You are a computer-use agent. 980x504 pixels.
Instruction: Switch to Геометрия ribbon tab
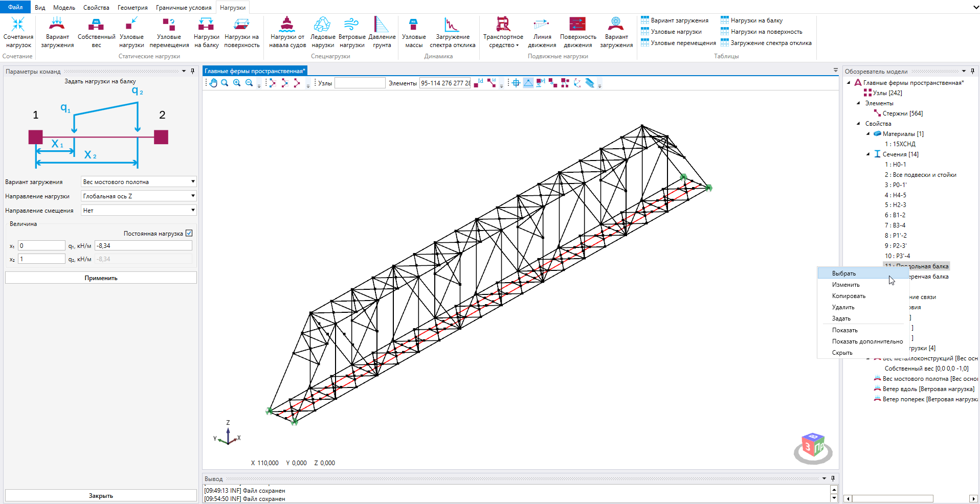tap(132, 8)
